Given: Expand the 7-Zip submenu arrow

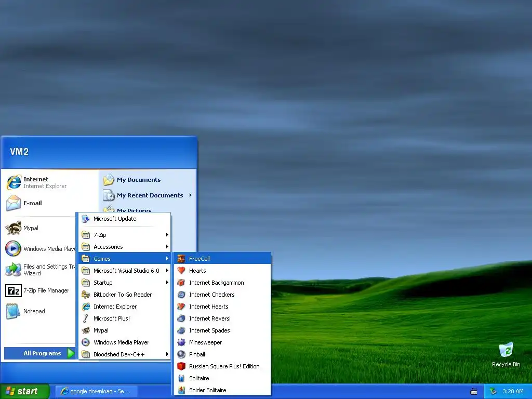Looking at the screenshot, I should point(167,234).
